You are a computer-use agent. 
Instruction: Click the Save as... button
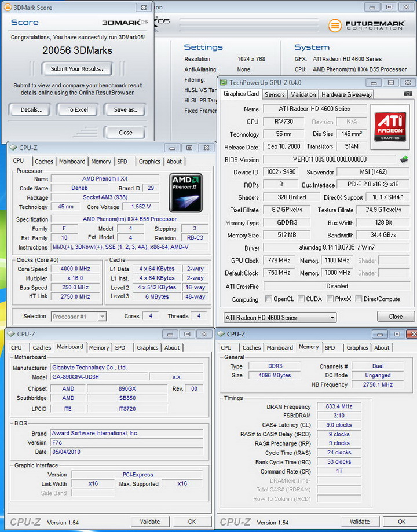coord(126,109)
